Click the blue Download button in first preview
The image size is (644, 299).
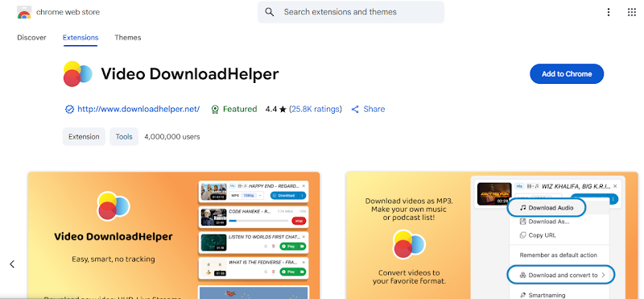click(x=289, y=195)
